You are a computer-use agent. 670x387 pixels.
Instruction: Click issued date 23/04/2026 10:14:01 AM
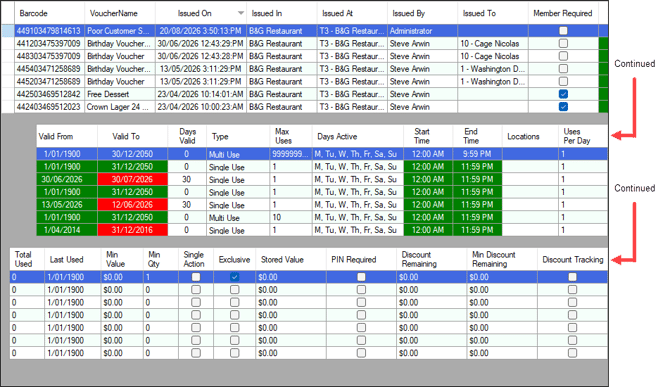tap(200, 94)
